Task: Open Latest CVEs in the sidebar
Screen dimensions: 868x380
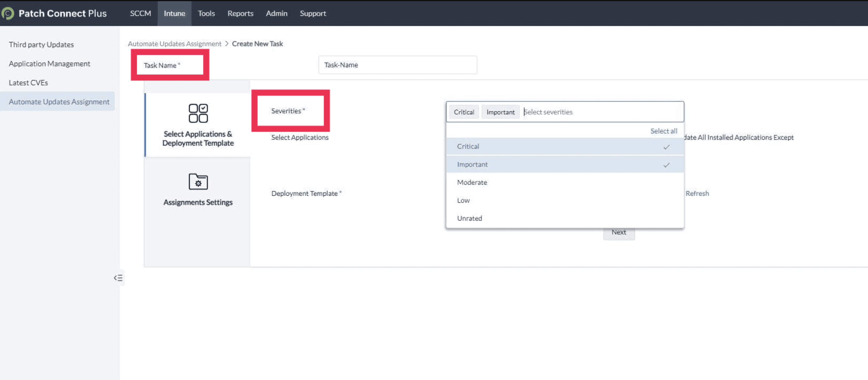Action: [28, 83]
